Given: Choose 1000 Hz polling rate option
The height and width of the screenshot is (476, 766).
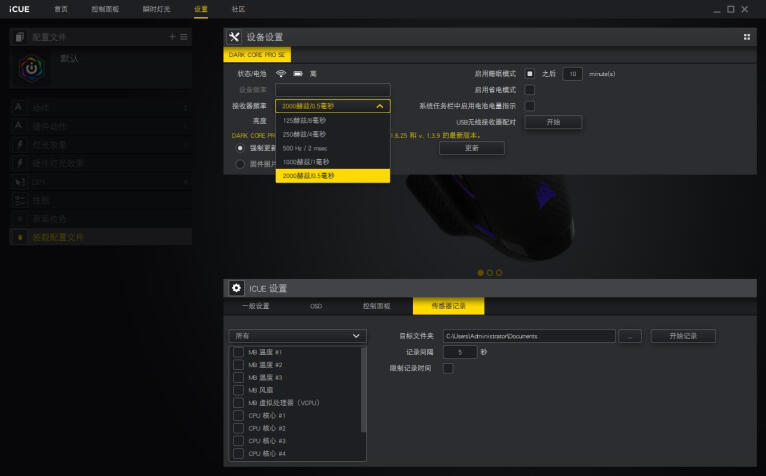Looking at the screenshot, I should (306, 161).
